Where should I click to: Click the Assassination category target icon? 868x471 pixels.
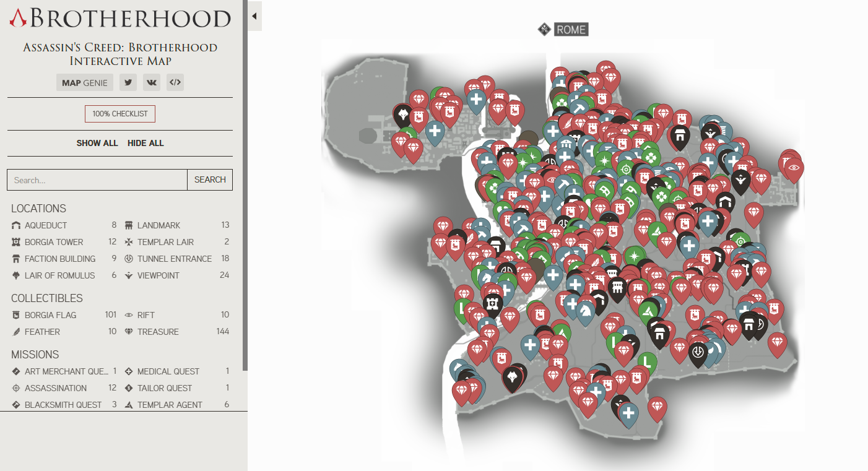coord(16,388)
